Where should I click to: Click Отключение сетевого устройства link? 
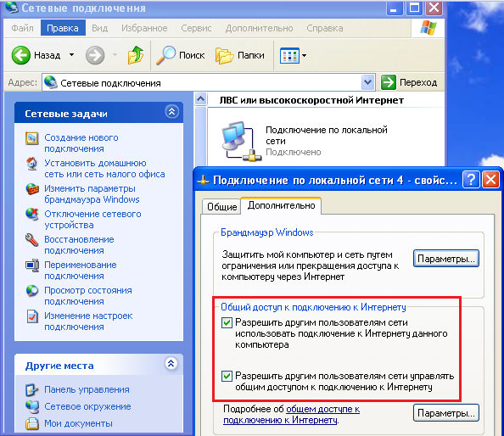point(92,219)
